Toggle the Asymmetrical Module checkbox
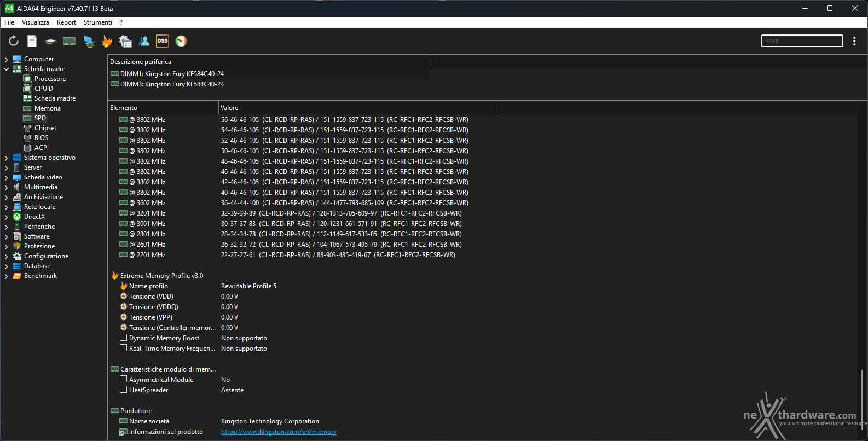 tap(124, 379)
